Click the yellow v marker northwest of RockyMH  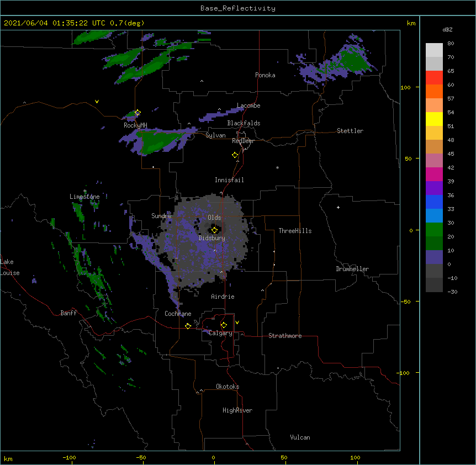97,102
